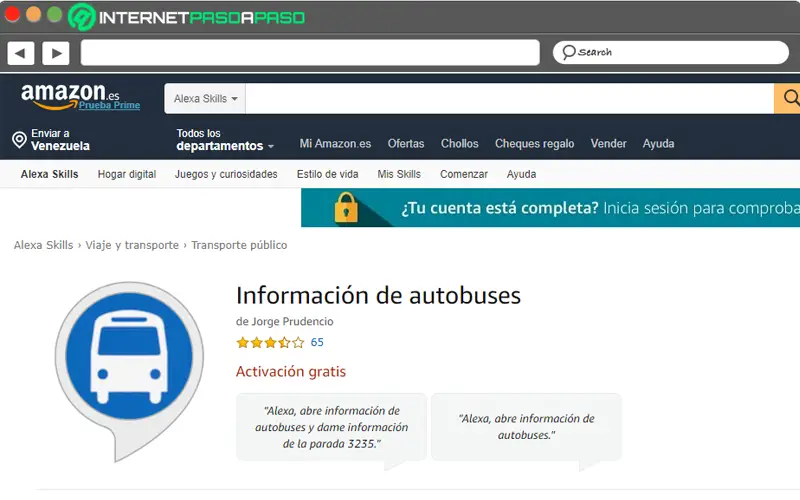This screenshot has width=800, height=500.
Task: Open the 65 reviews count link
Action: coord(317,342)
